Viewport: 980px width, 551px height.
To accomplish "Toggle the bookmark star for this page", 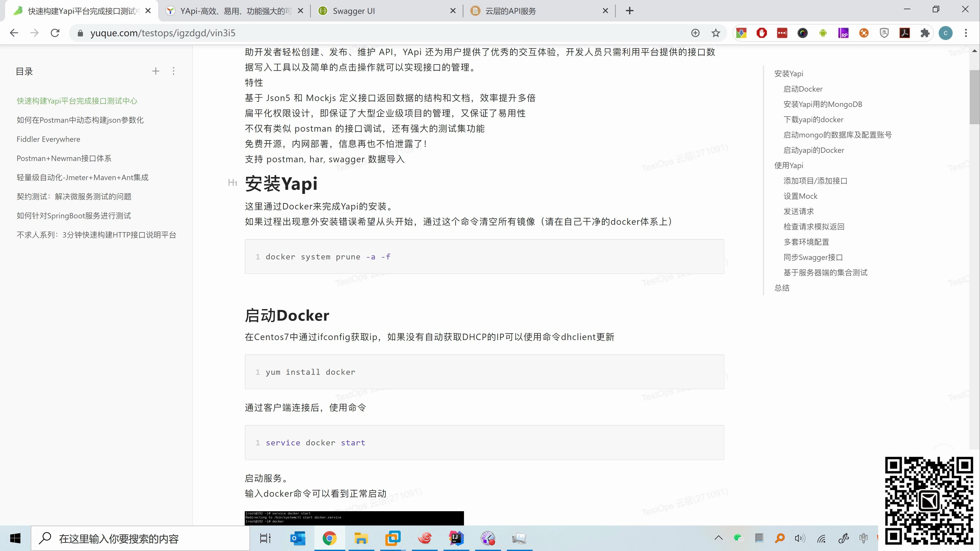I will (x=716, y=33).
